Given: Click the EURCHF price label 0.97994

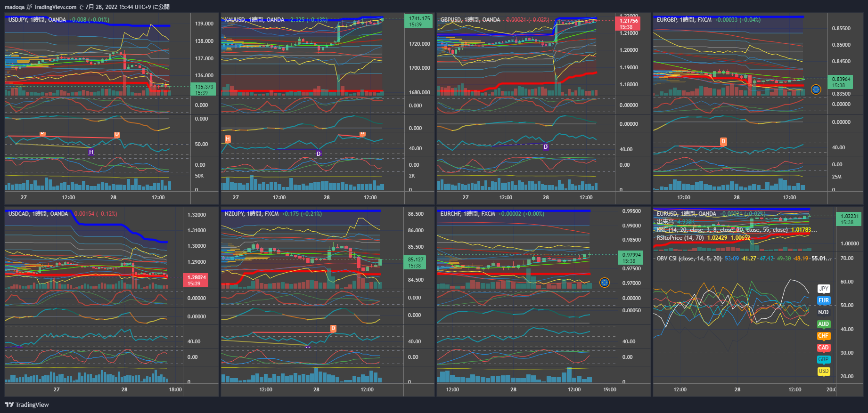Looking at the screenshot, I should 631,258.
